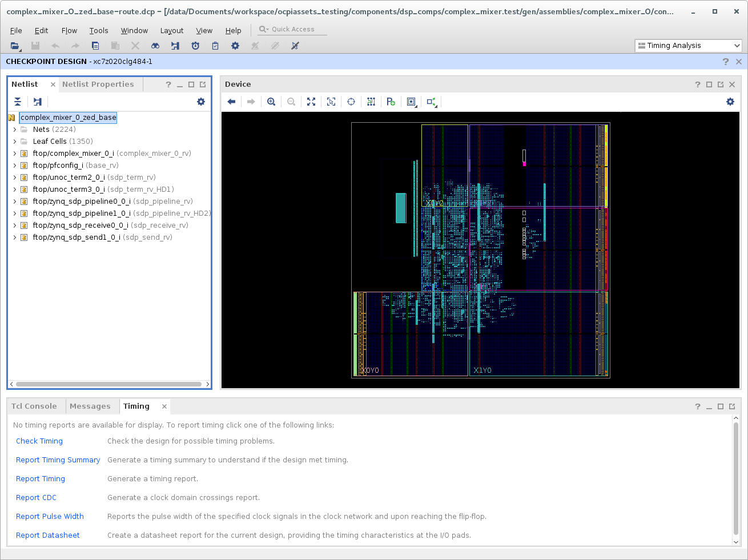Click the Report Timing Summary clock icon
This screenshot has height=560, width=748.
click(x=195, y=46)
